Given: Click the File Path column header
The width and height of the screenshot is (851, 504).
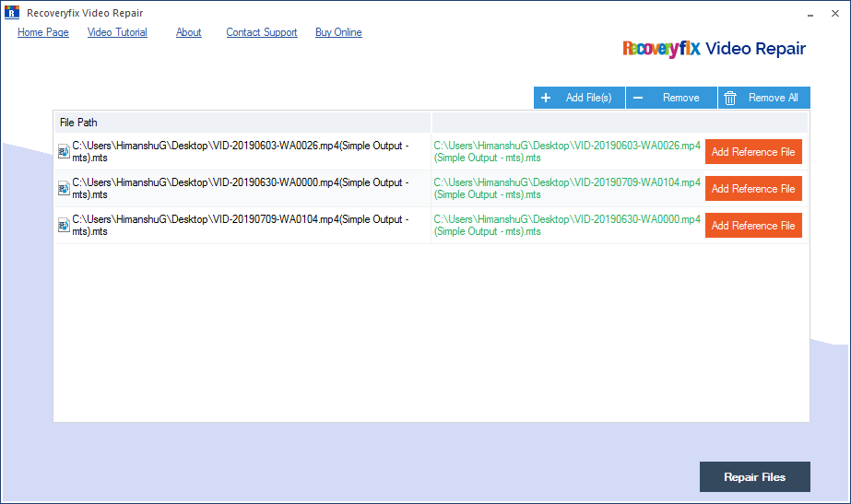Looking at the screenshot, I should coord(242,123).
